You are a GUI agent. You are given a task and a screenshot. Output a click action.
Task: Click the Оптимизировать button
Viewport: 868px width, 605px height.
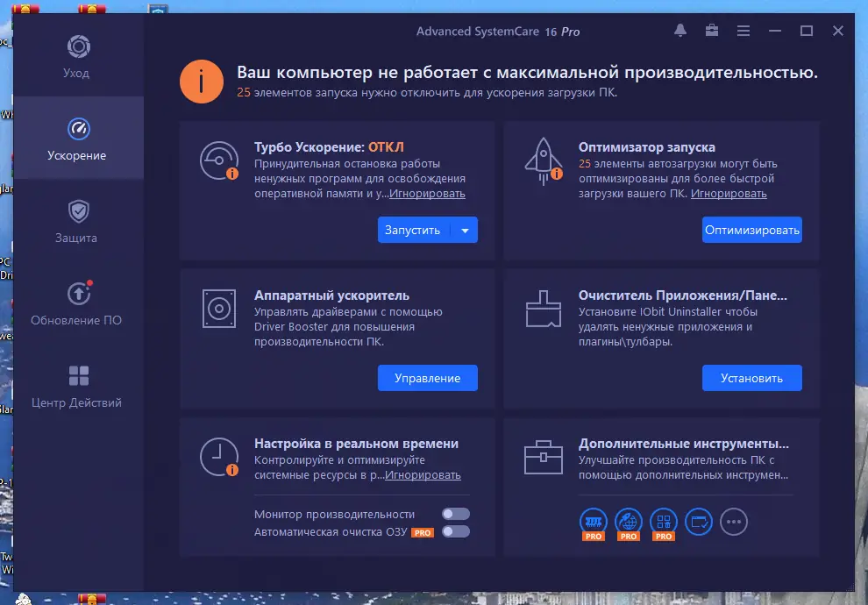coord(751,230)
